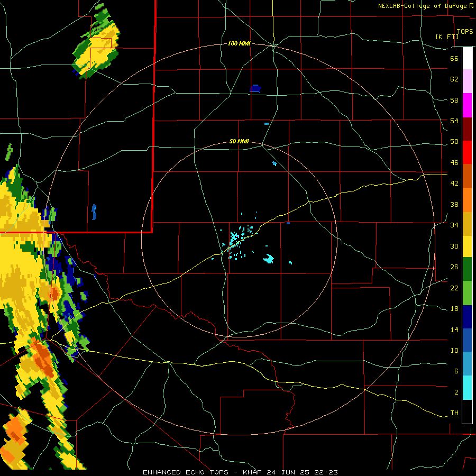Click the '100 NMI' range ring label
This screenshot has width=476, height=476.
point(239,44)
